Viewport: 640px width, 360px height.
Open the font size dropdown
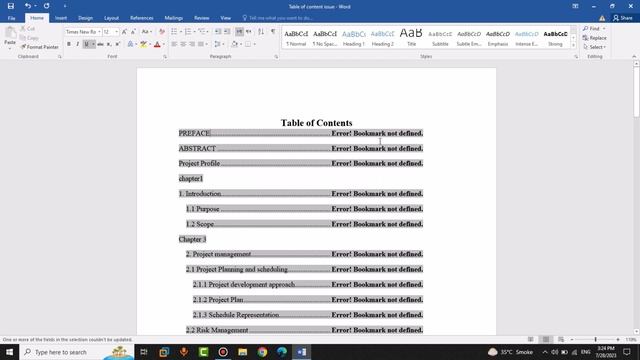pyautogui.click(x=116, y=32)
